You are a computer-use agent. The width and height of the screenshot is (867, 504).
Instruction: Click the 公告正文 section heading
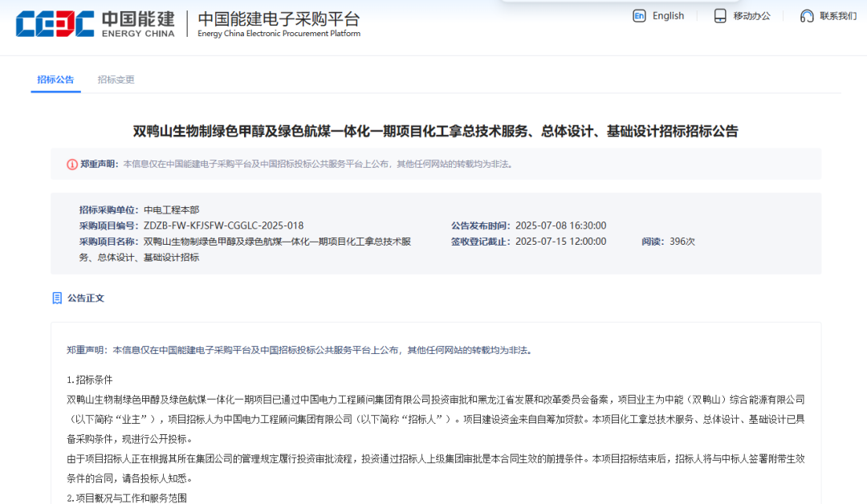(x=86, y=299)
